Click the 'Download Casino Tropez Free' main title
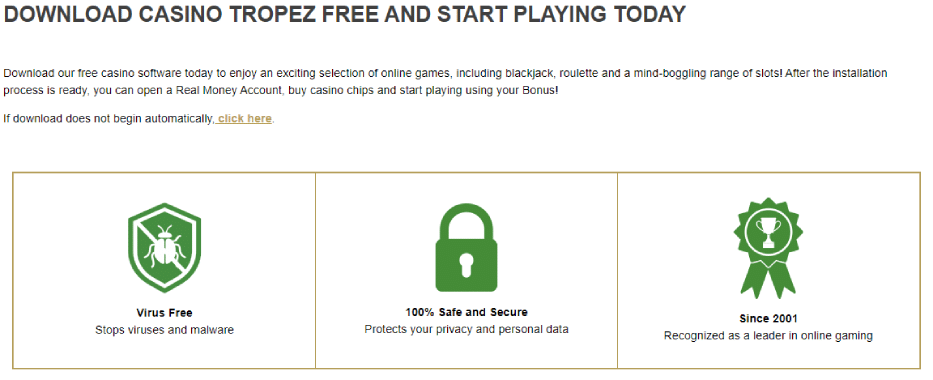Image resolution: width=933 pixels, height=380 pixels. [x=344, y=15]
